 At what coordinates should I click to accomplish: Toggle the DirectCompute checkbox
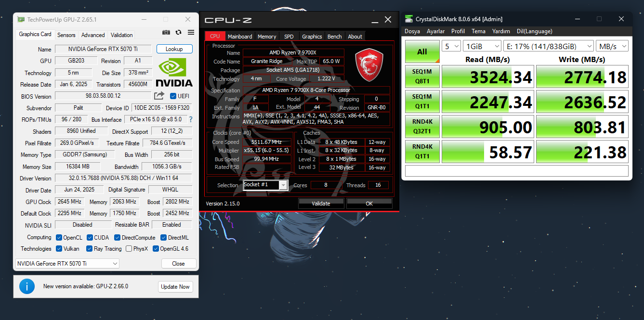pos(118,238)
